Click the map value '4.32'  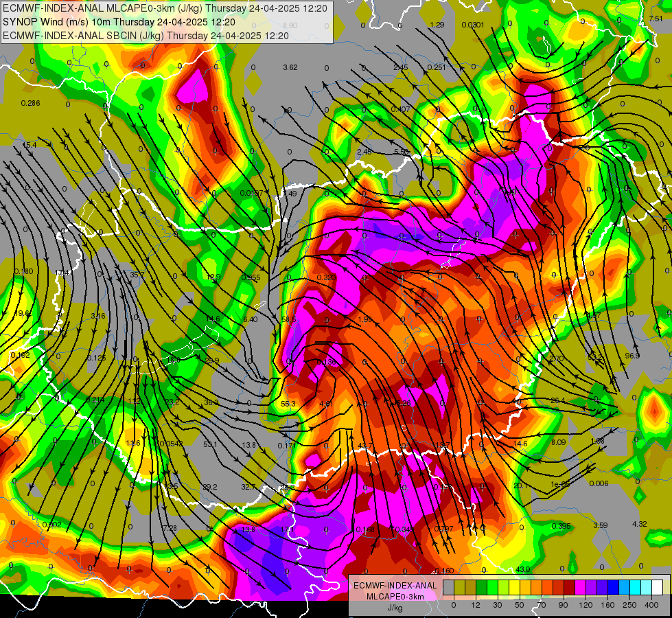coord(640,524)
